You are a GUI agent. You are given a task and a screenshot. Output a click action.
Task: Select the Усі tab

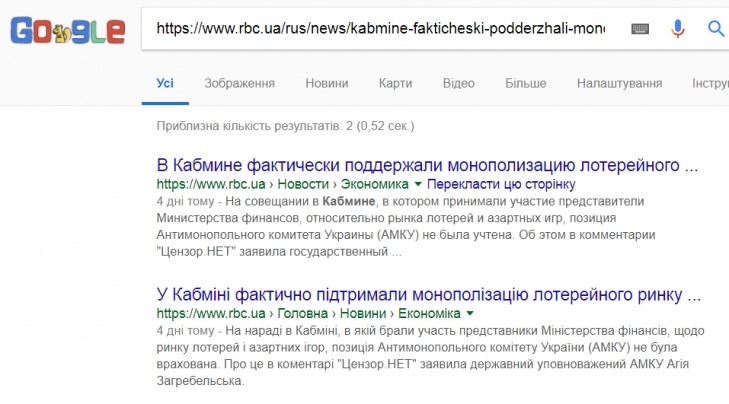(165, 83)
